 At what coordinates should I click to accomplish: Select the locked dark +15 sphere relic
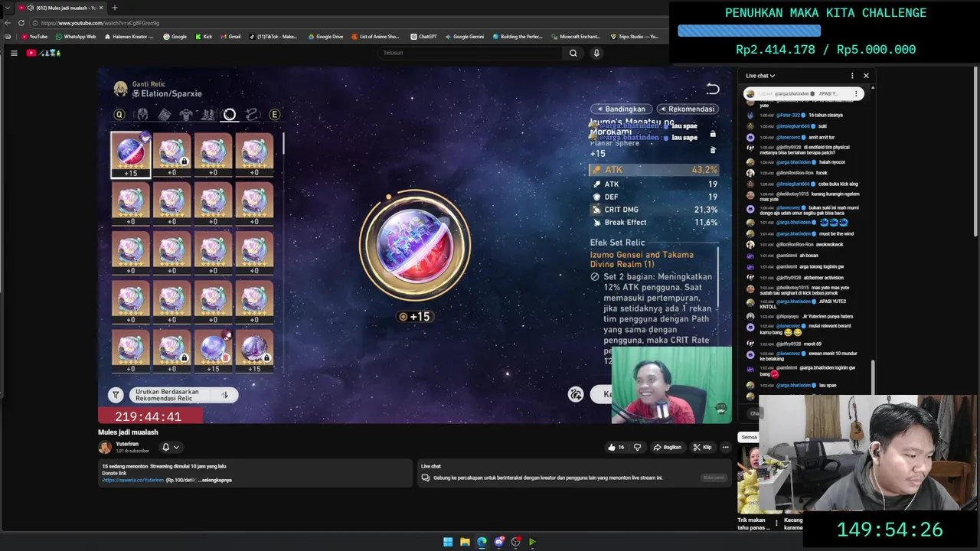(x=254, y=352)
